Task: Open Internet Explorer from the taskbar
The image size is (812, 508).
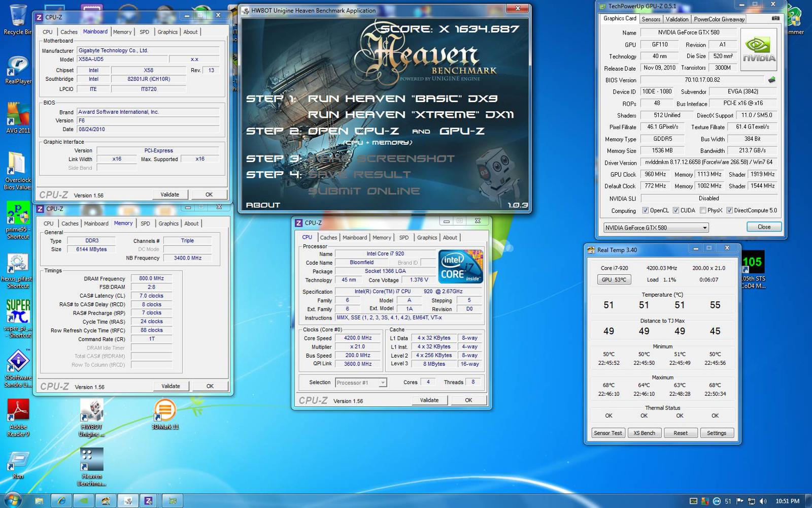Action: coord(61,501)
